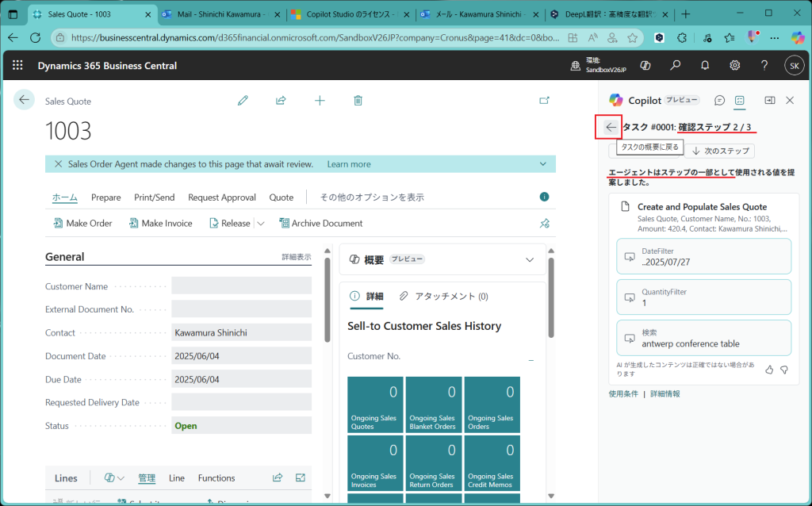The width and height of the screenshot is (812, 506).
Task: Open the Business Central app launcher waffle
Action: coord(17,65)
